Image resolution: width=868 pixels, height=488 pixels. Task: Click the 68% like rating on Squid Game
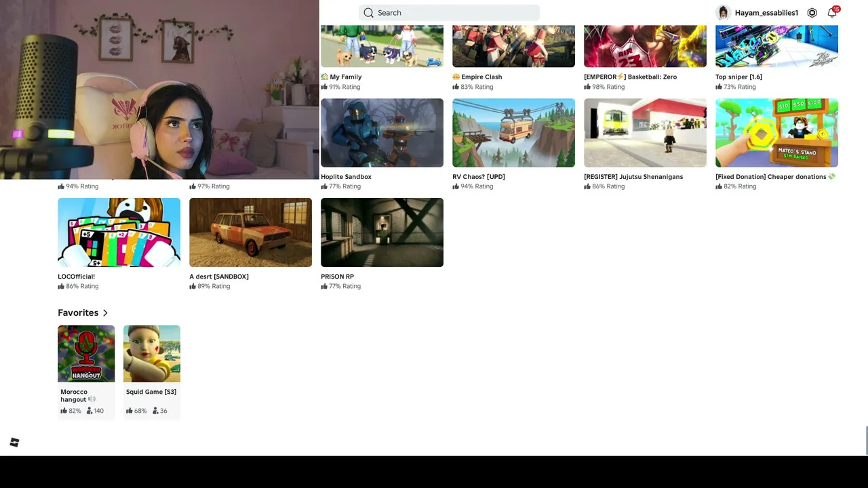click(136, 411)
